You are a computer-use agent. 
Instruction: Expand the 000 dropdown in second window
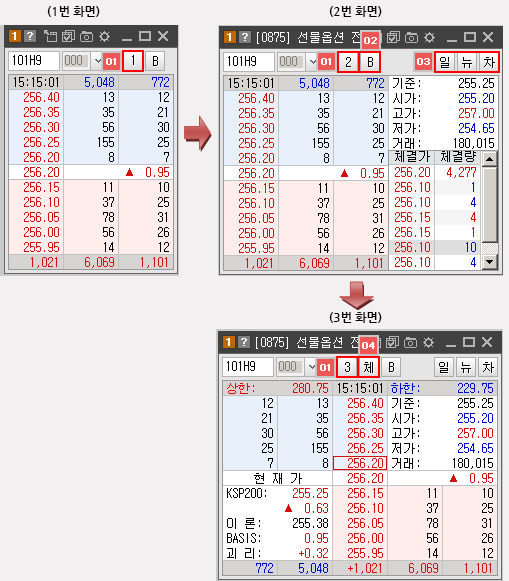tap(313, 62)
